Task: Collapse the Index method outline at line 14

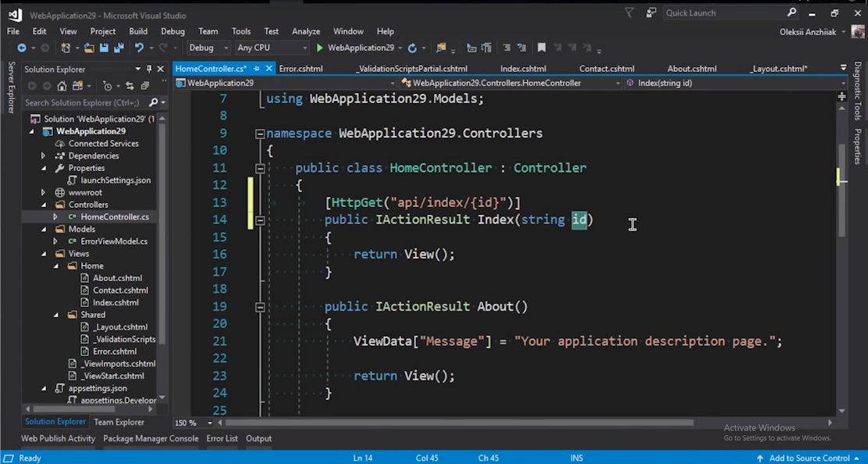Action: click(x=260, y=220)
